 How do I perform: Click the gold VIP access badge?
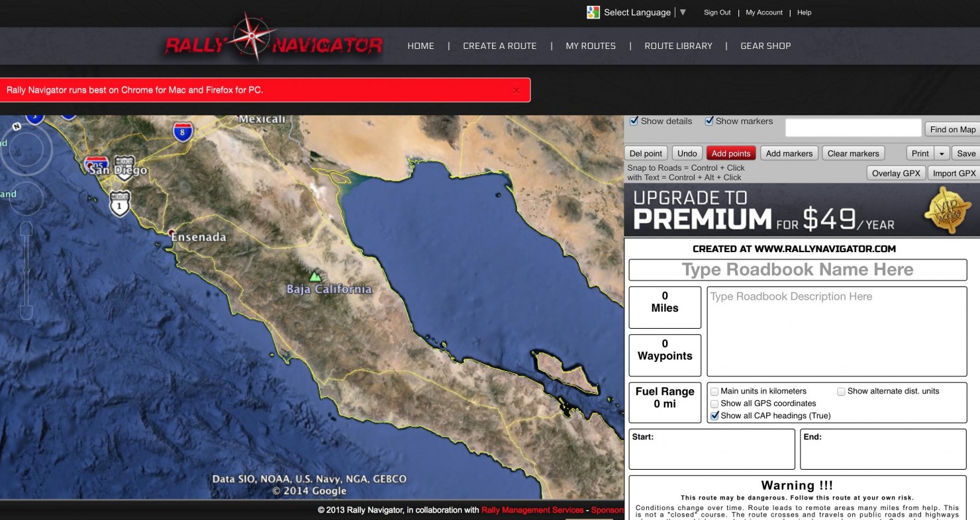point(948,210)
